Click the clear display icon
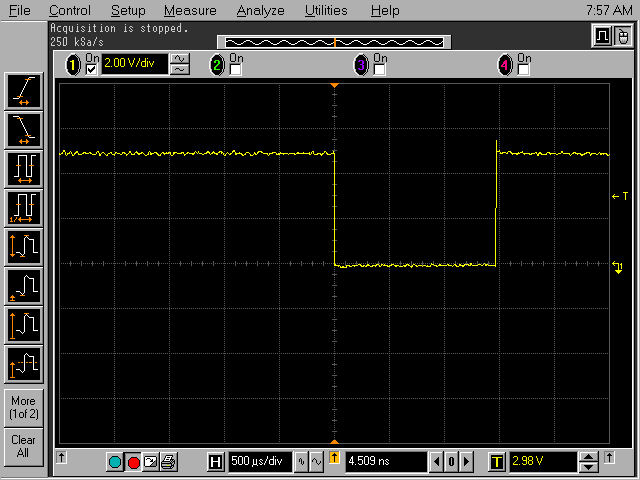 151,462
